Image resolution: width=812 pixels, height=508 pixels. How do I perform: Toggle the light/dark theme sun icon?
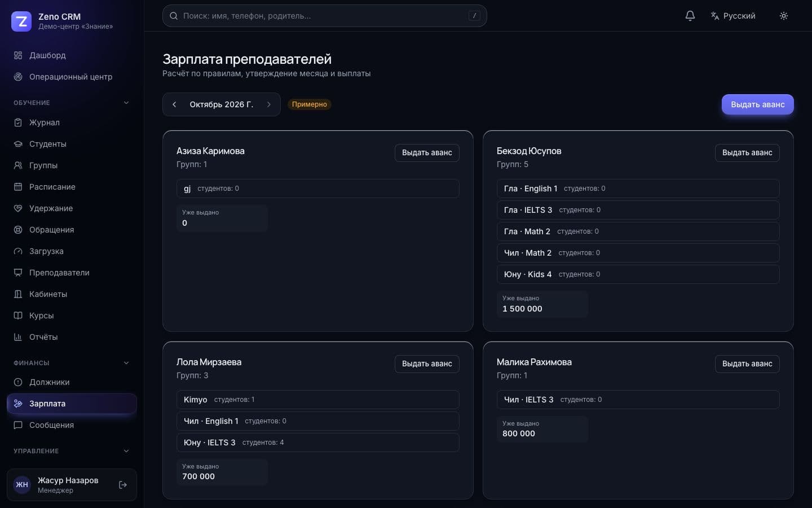click(784, 16)
